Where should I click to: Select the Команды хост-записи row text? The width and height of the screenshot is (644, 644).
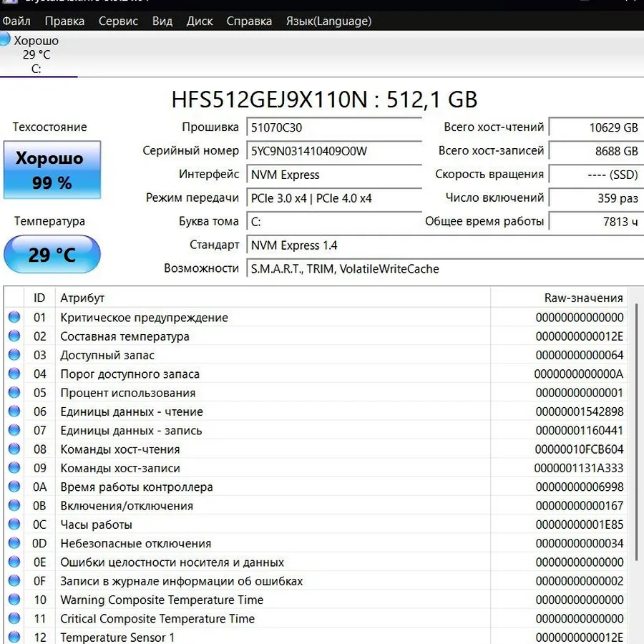120,468
